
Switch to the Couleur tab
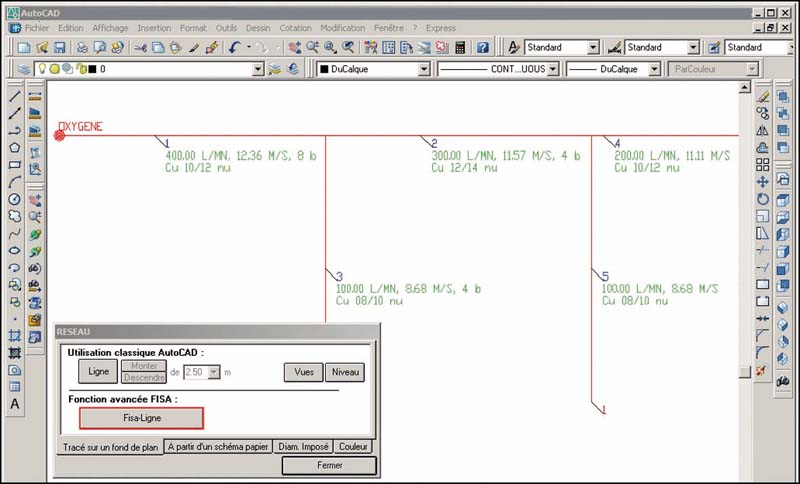(354, 447)
